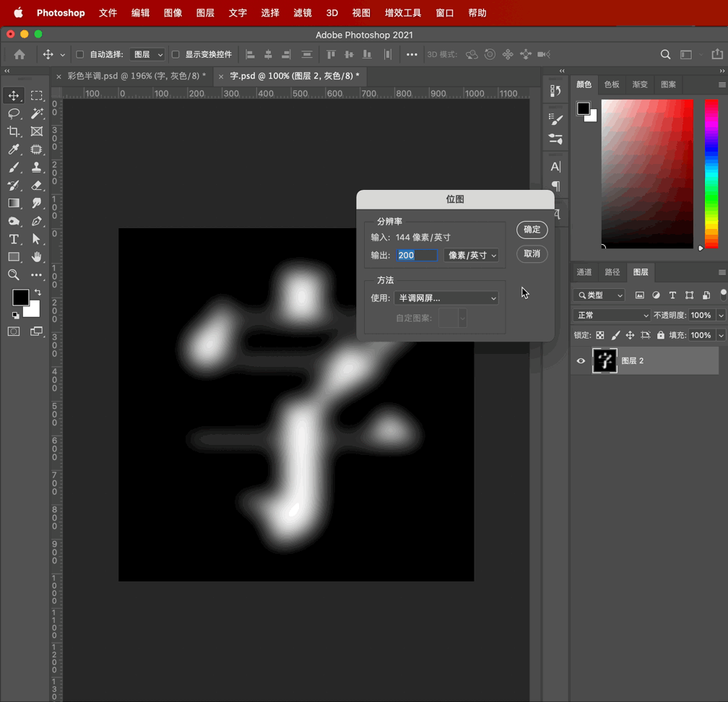Image resolution: width=728 pixels, height=702 pixels.
Task: Select the Hand tool
Action: tap(37, 257)
